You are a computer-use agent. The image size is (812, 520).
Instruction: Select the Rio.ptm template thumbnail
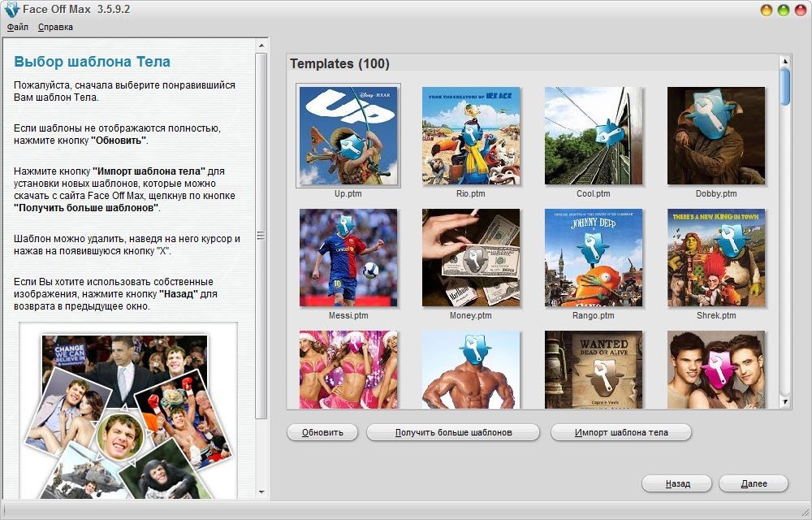click(471, 136)
